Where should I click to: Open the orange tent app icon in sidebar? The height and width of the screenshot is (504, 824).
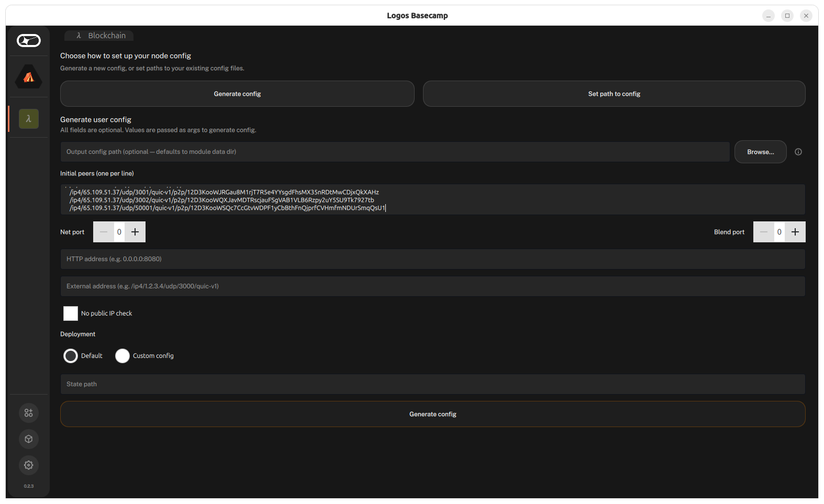click(29, 77)
